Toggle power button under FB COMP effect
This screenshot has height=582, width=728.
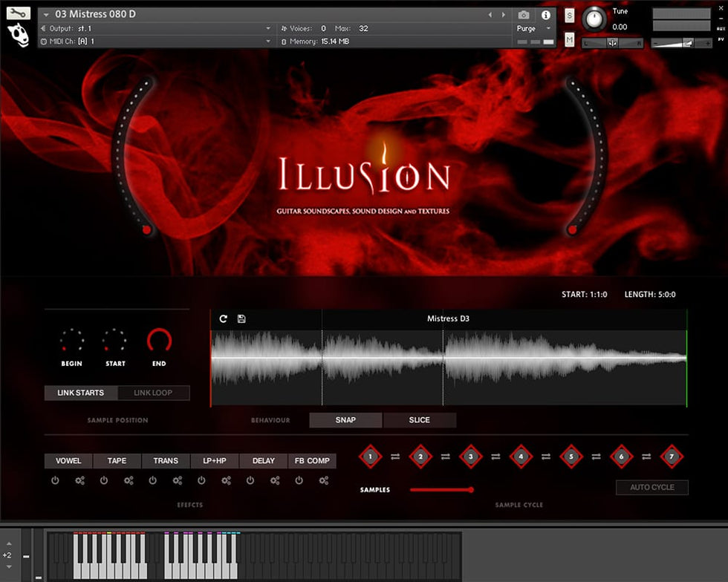pos(299,480)
